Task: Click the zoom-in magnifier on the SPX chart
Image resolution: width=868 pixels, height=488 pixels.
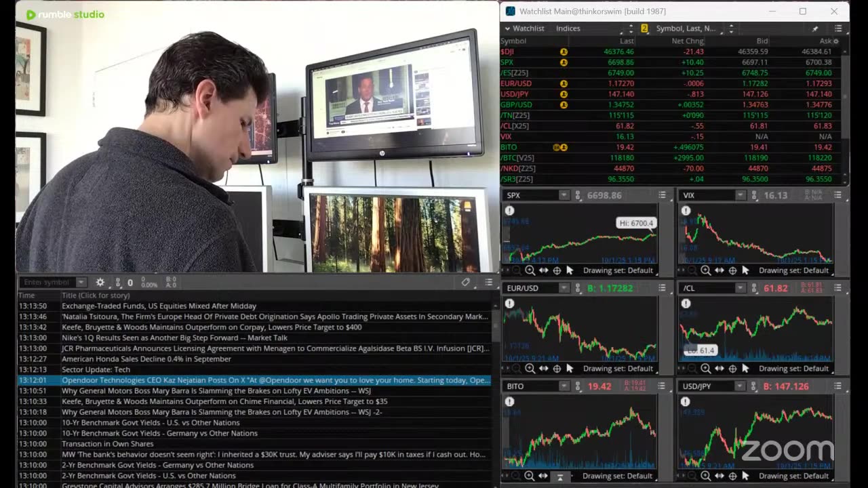Action: [x=530, y=270]
